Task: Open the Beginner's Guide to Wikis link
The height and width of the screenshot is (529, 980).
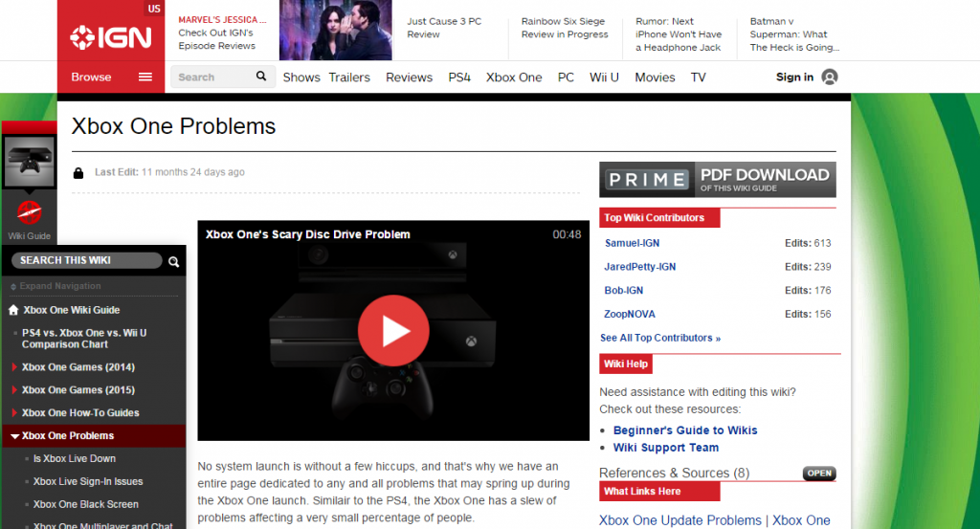Action: pyautogui.click(x=684, y=430)
